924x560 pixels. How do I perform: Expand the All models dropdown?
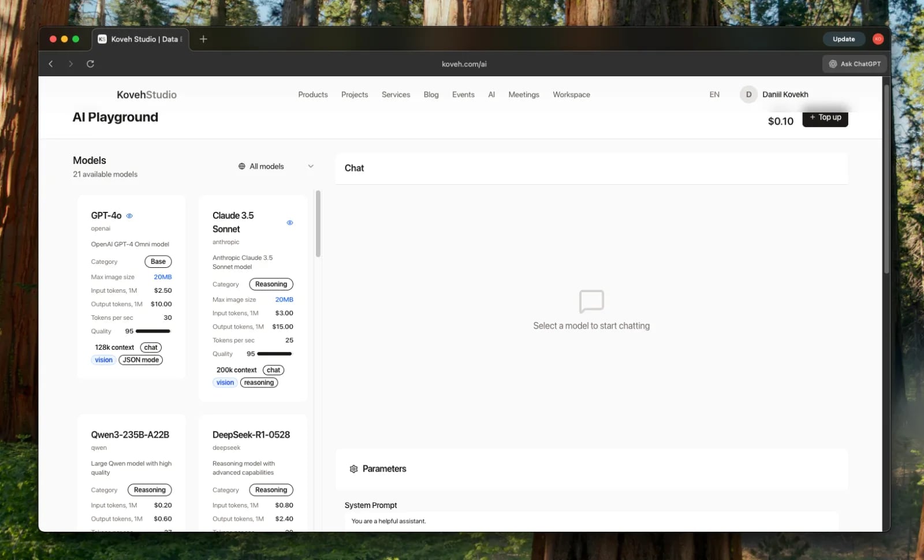[x=311, y=166]
